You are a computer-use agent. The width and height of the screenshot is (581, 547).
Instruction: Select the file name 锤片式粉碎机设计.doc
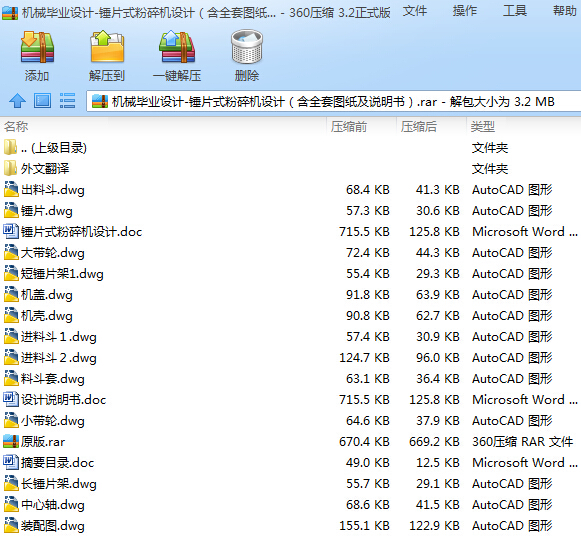82,232
